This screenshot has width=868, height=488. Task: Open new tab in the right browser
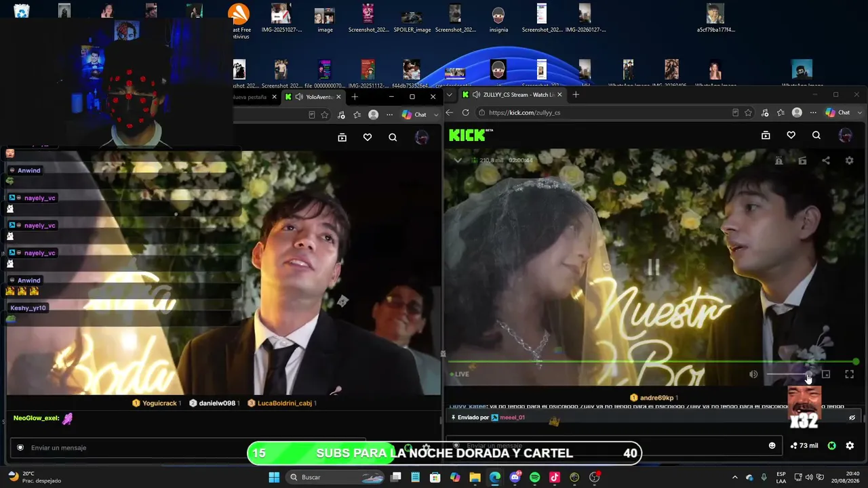pos(576,95)
